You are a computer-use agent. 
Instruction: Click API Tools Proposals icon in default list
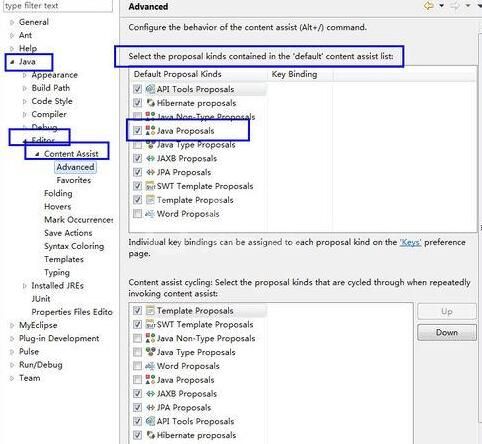click(x=150, y=89)
